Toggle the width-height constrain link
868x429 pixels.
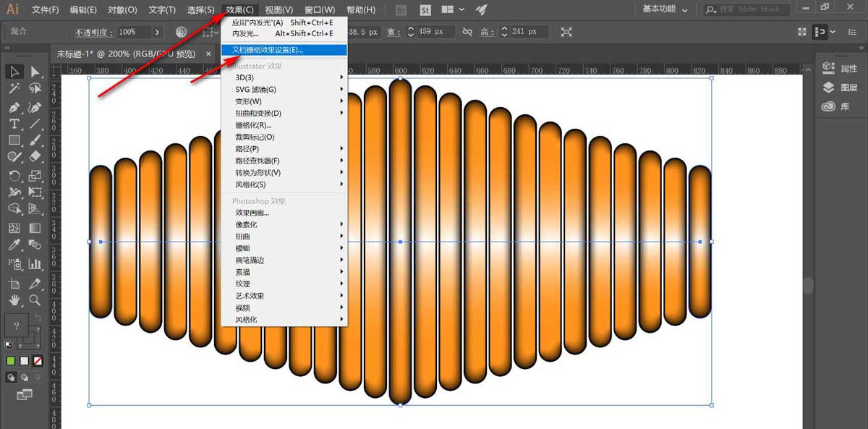pos(467,32)
